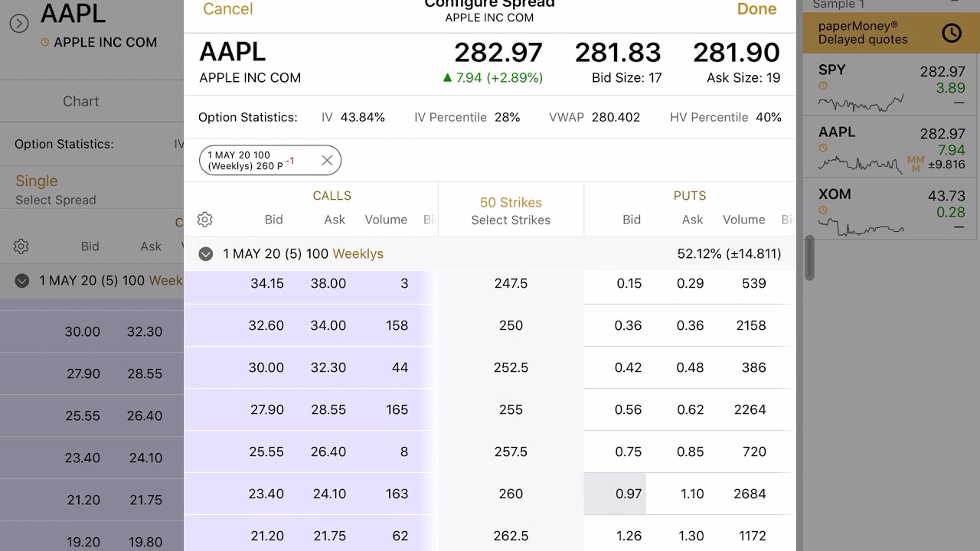Click background chain ask 28.55
Screen dimensions: 980x551
pos(145,373)
